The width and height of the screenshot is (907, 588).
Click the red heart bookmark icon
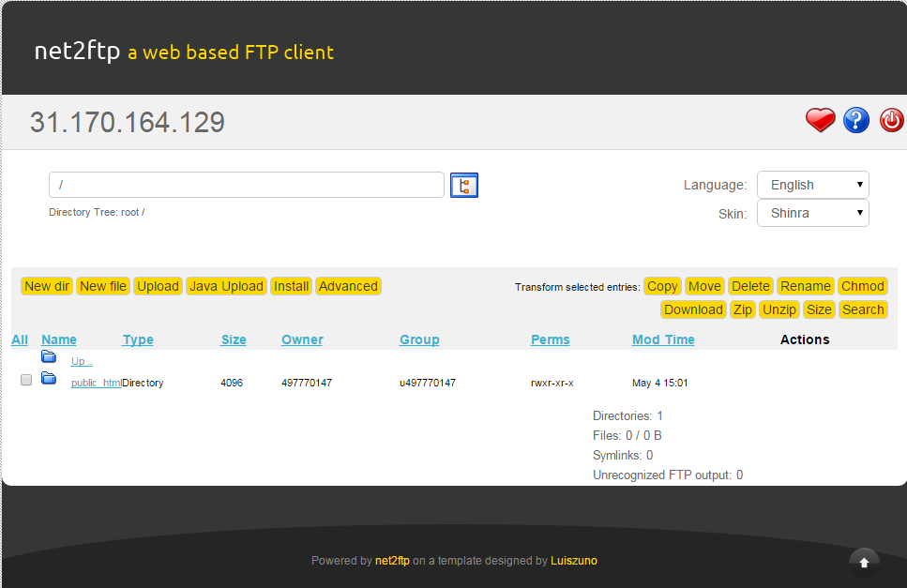tap(820, 120)
